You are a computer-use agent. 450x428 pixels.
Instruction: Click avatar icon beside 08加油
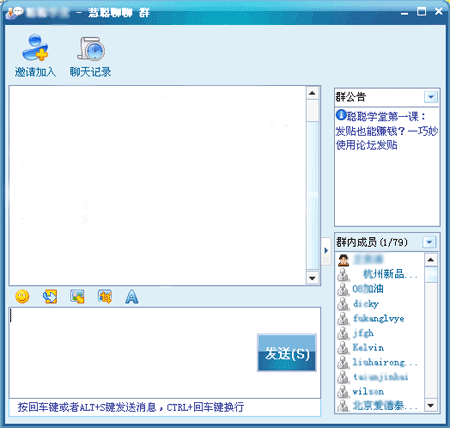coord(343,289)
